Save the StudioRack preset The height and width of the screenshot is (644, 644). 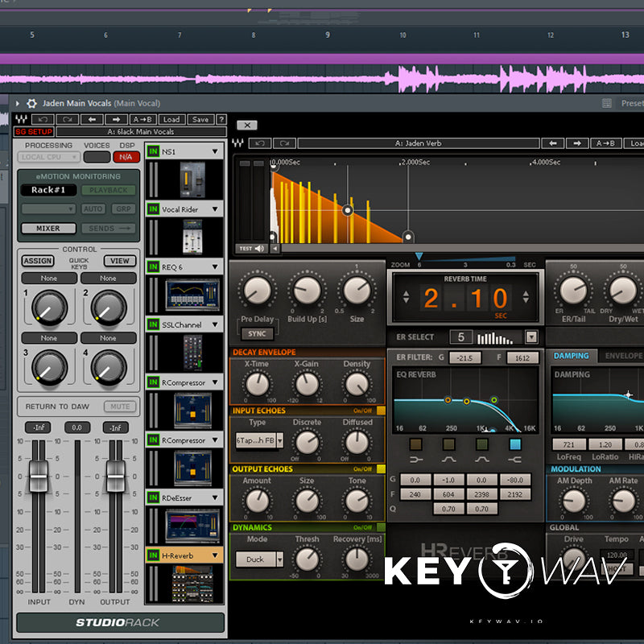pyautogui.click(x=200, y=119)
